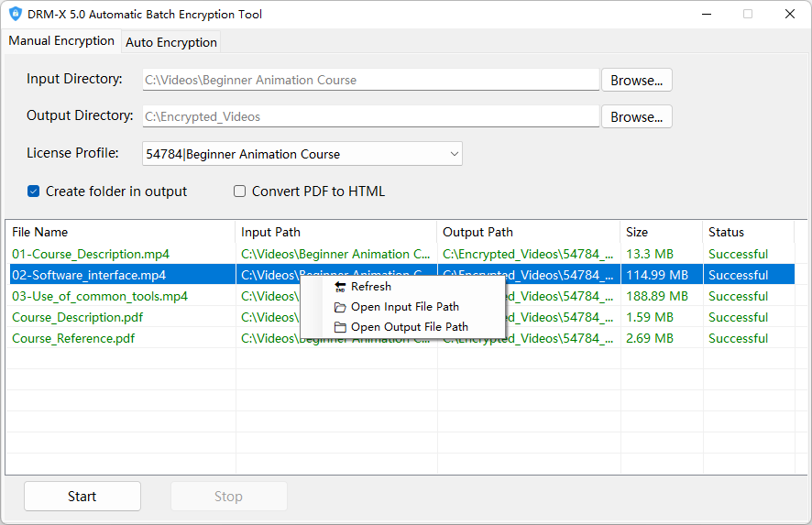This screenshot has height=525, width=812.
Task: Click the Input Path column header
Action: pyautogui.click(x=336, y=233)
